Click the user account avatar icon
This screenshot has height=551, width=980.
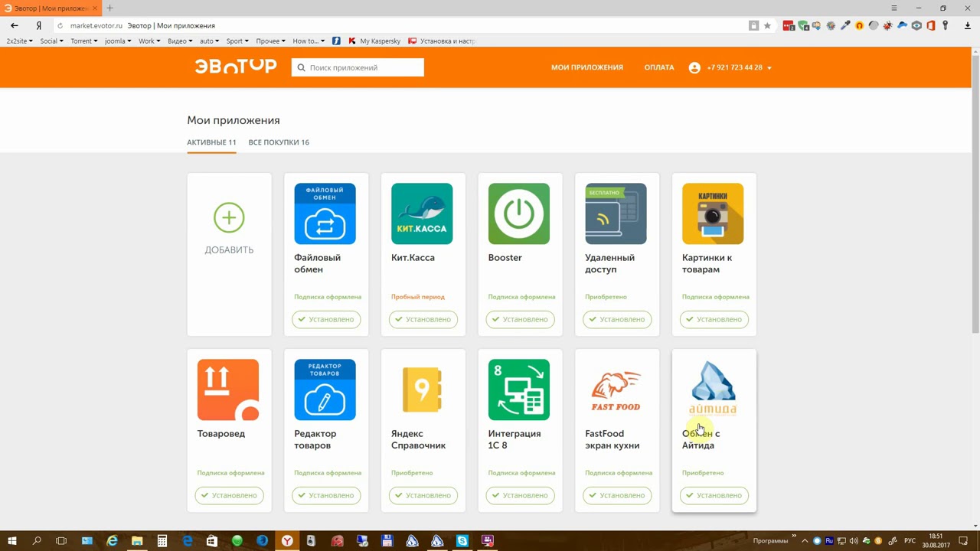pyautogui.click(x=694, y=67)
